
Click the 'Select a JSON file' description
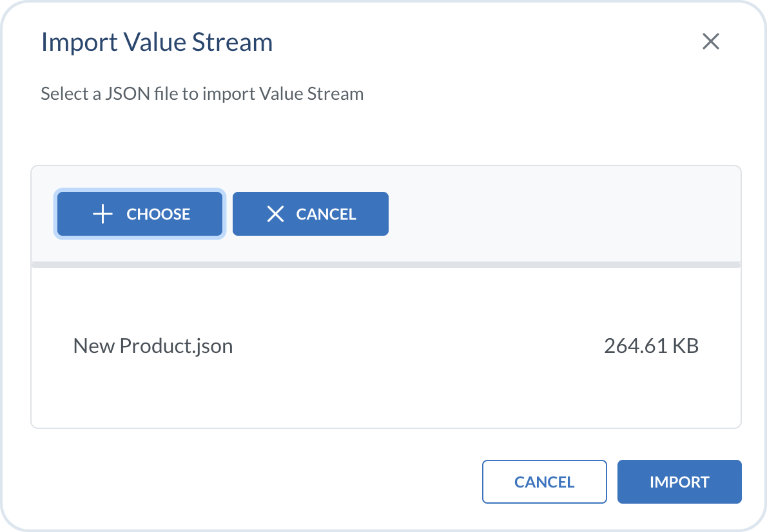point(202,94)
